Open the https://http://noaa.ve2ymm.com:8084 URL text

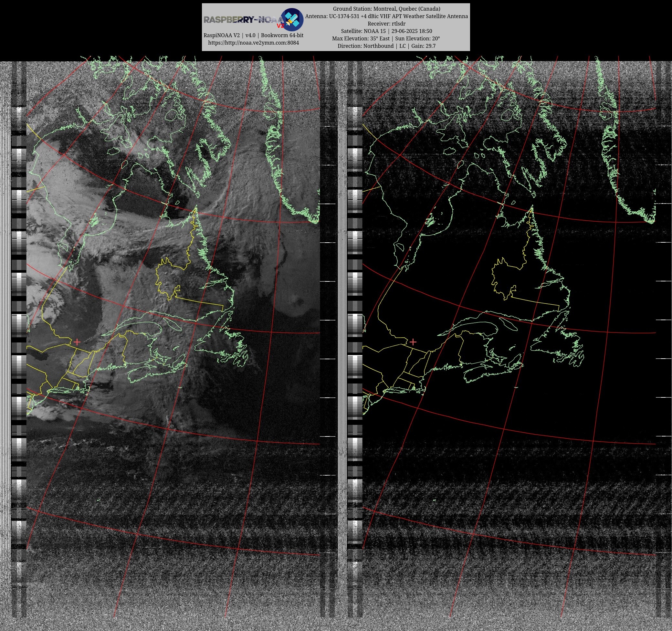[253, 43]
